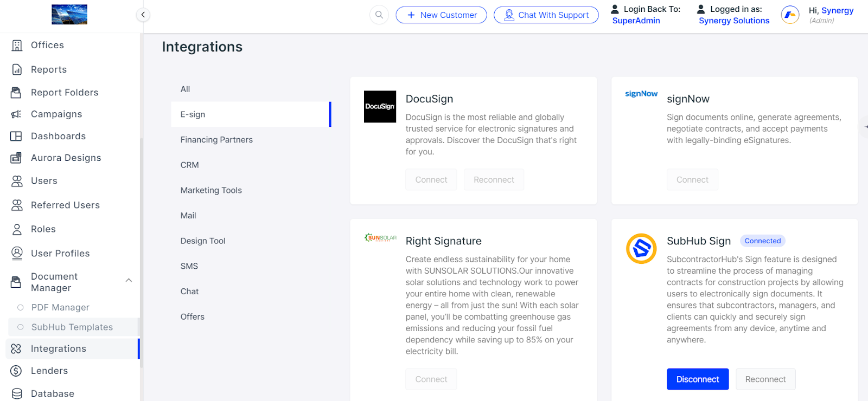Open Chat With Support
The width and height of the screenshot is (868, 401).
tap(546, 15)
